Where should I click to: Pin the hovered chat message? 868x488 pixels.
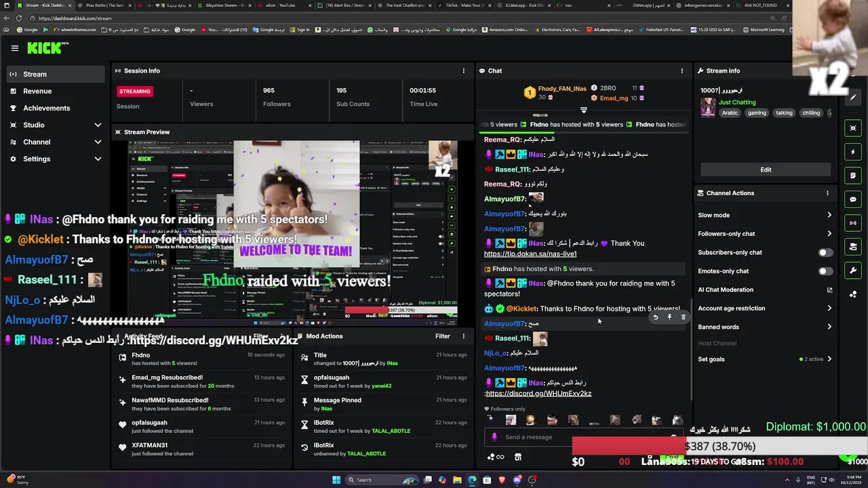669,317
